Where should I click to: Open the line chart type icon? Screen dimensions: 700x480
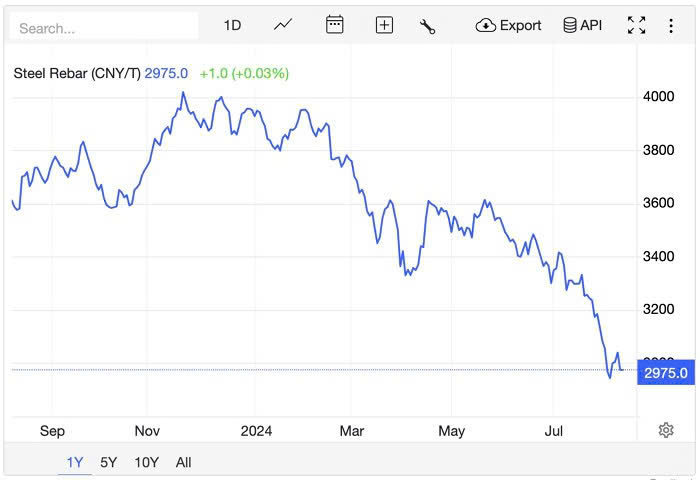coord(283,25)
